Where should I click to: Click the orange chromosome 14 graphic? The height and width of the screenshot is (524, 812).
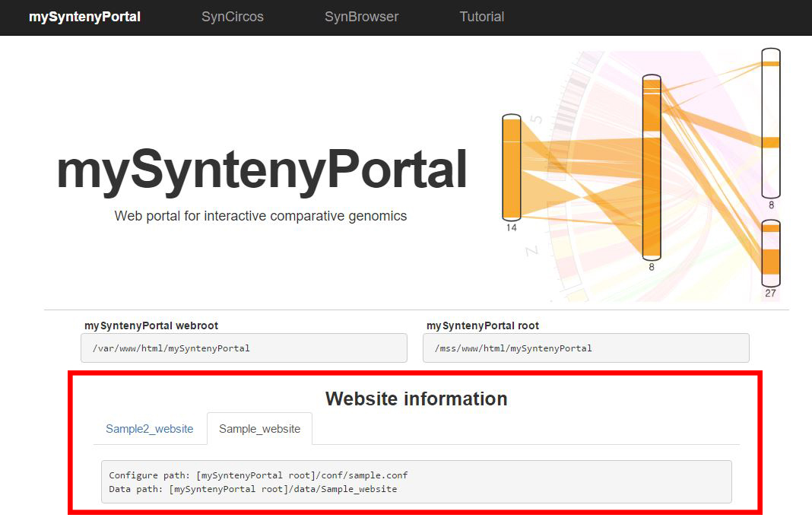coord(512,167)
